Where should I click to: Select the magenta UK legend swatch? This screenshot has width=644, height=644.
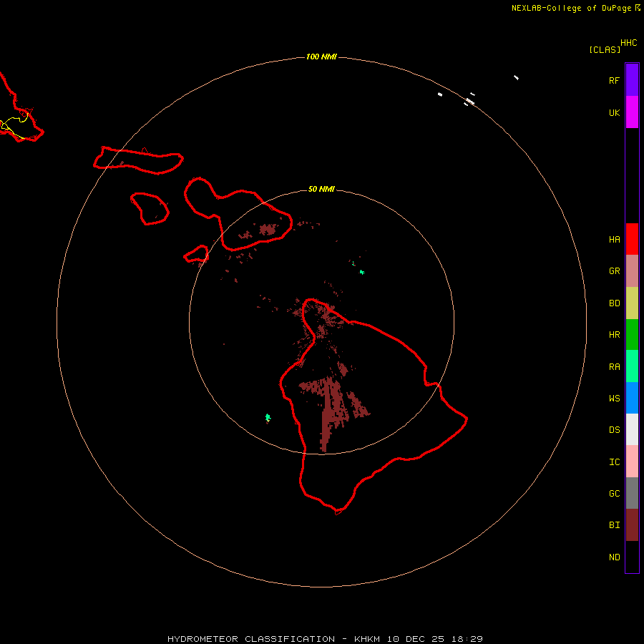[632, 112]
